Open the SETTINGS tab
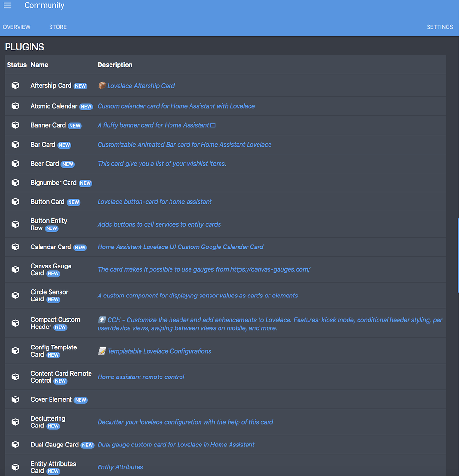The width and height of the screenshot is (459, 476). tap(439, 27)
